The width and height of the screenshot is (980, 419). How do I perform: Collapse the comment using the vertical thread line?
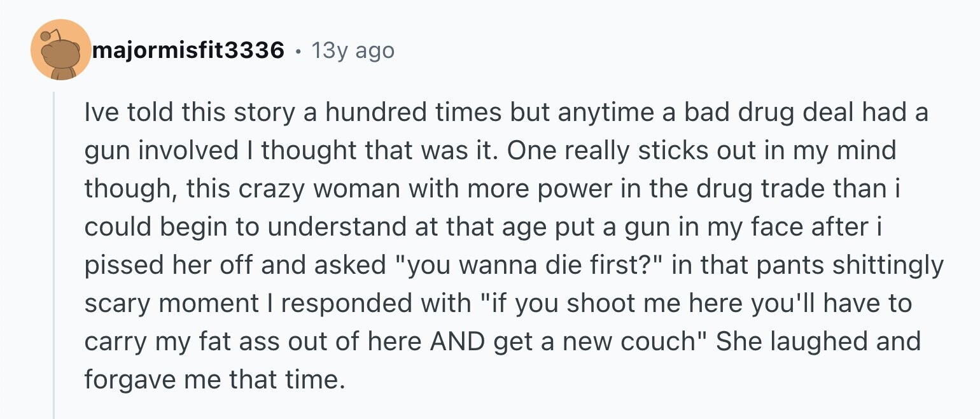(54, 255)
